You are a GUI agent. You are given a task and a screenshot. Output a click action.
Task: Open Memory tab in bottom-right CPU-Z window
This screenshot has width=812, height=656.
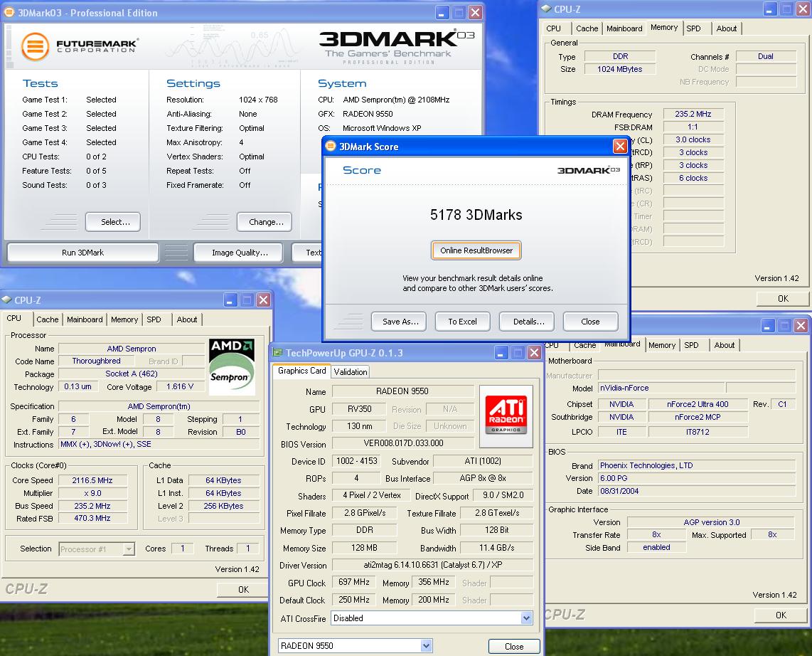[x=661, y=345]
